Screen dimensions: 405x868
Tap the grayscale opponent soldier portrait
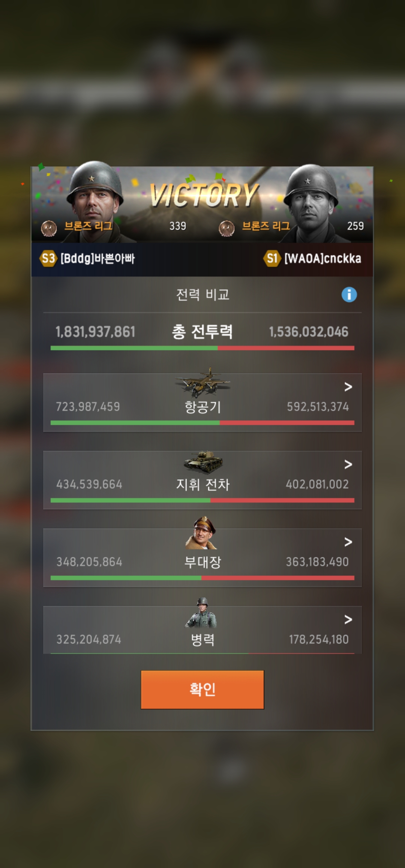(310, 202)
